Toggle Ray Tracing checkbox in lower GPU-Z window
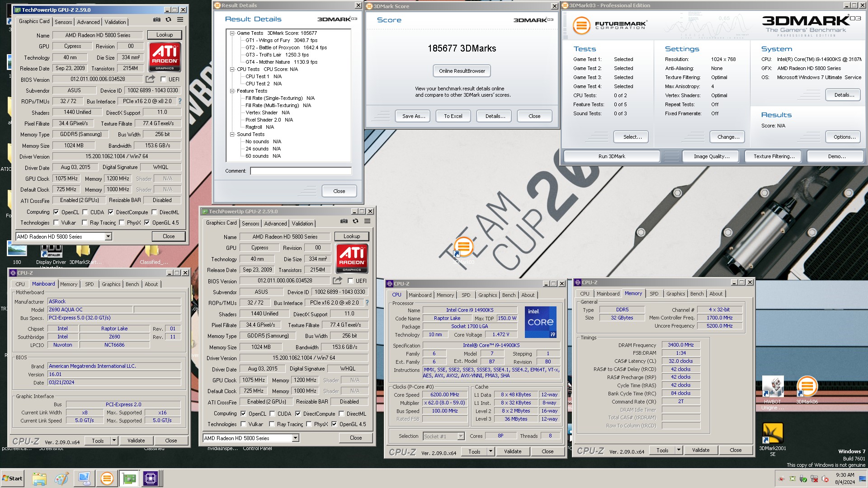868x488 pixels. [272, 424]
